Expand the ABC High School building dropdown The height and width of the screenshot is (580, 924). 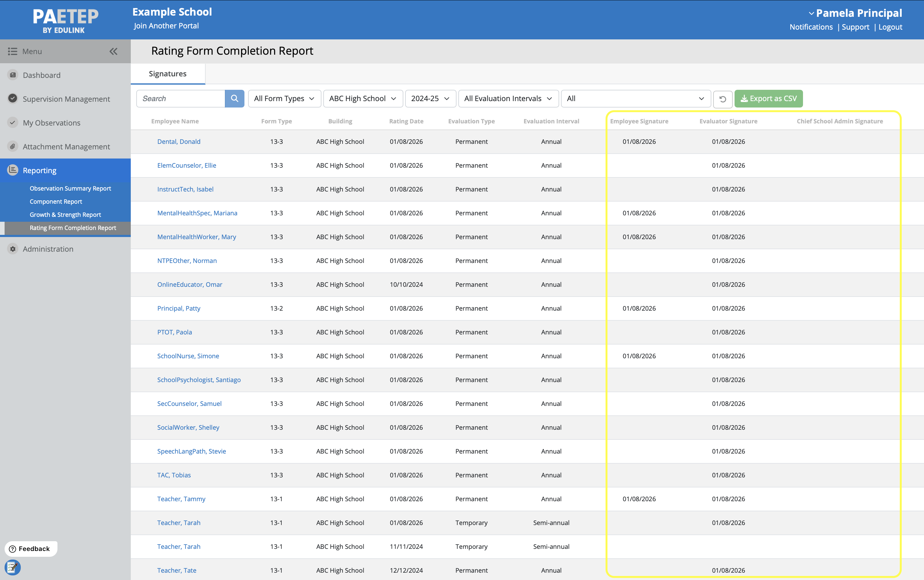click(x=362, y=99)
